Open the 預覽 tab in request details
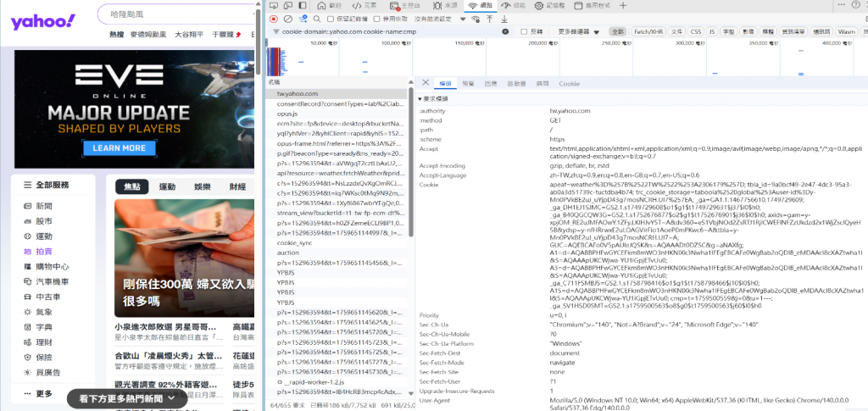Viewport: 868px width, 411px height. (468, 84)
